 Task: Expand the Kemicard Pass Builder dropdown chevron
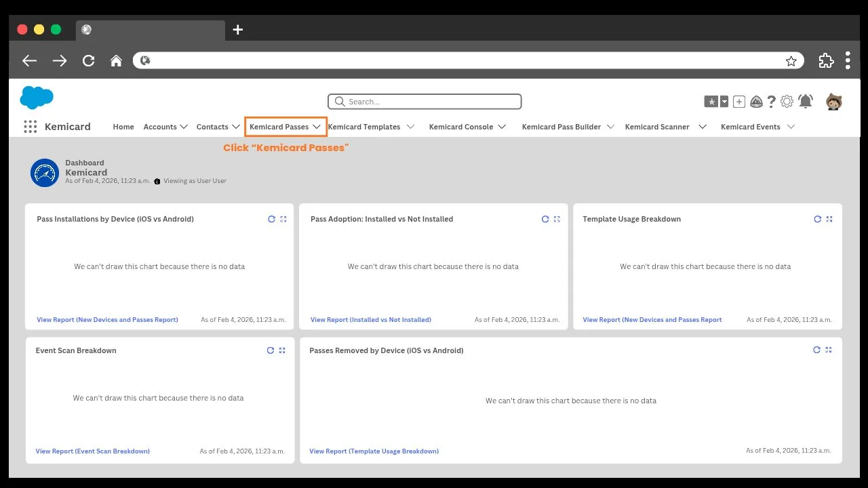coord(610,127)
